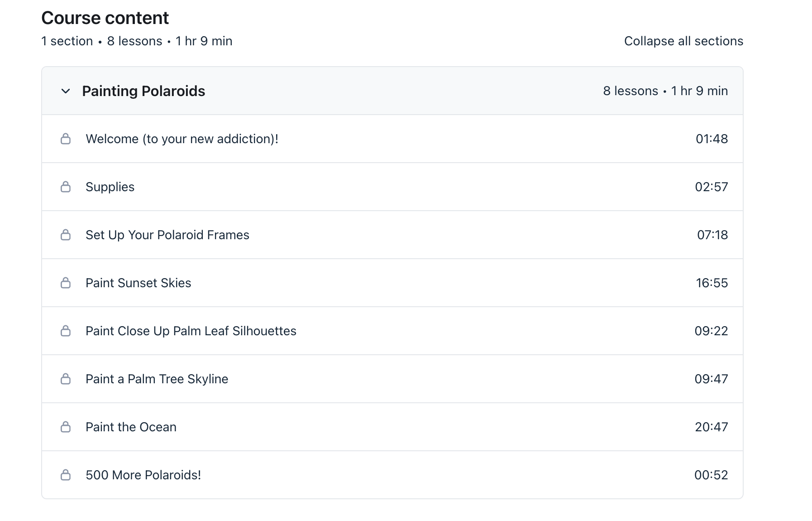This screenshot has height=521, width=812.
Task: Collapse the Painting Polaroids section chevron
Action: pos(66,91)
